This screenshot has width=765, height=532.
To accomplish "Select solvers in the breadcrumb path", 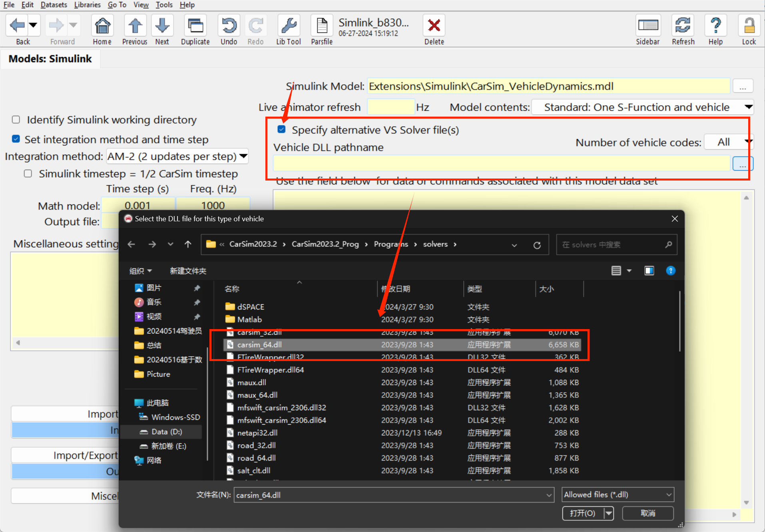I will 435,244.
